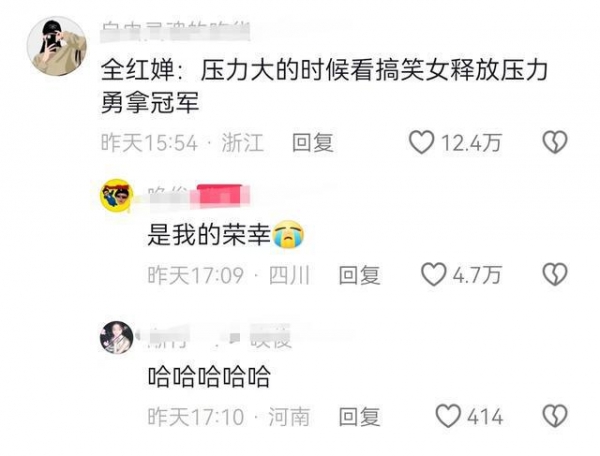Image resolution: width=600 pixels, height=456 pixels.
Task: Select the 哈哈哈哈哈 comment text
Action: point(209,376)
